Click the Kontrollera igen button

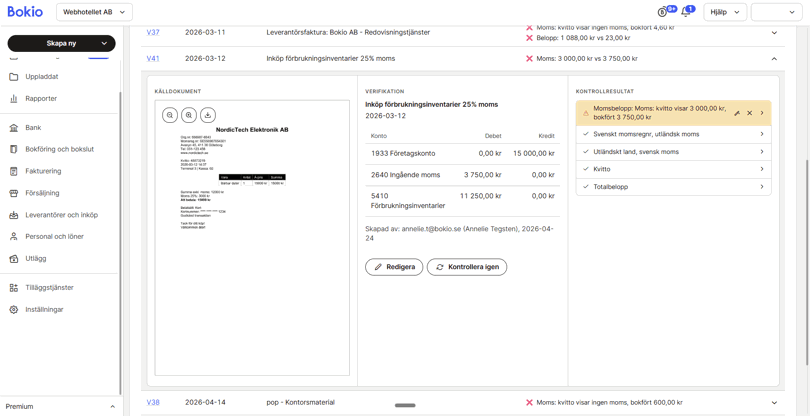point(467,267)
